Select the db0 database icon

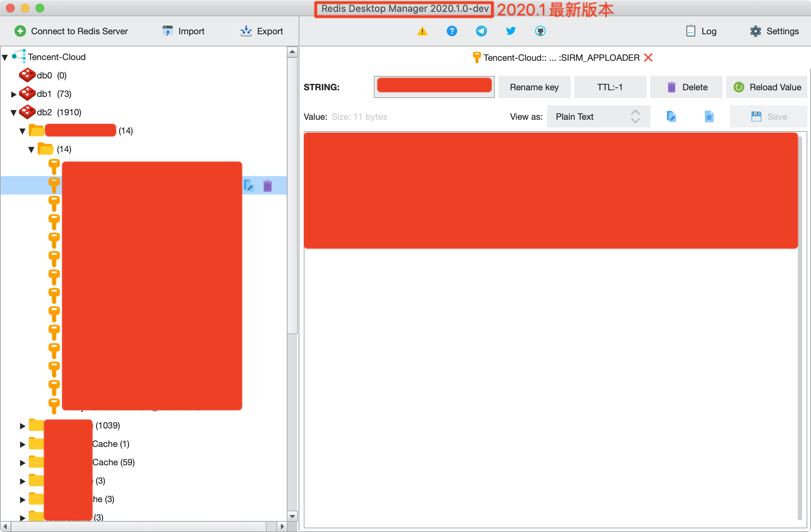(27, 75)
